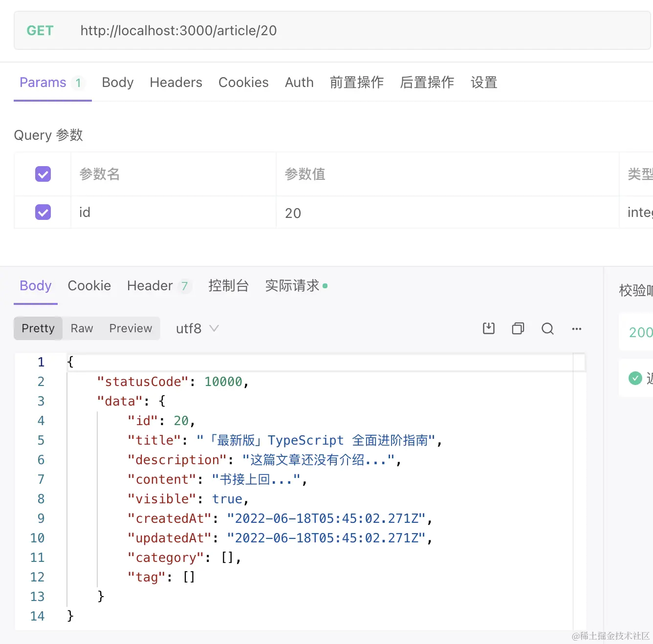Switch to the request Body tab
The height and width of the screenshot is (644, 653).
point(118,83)
